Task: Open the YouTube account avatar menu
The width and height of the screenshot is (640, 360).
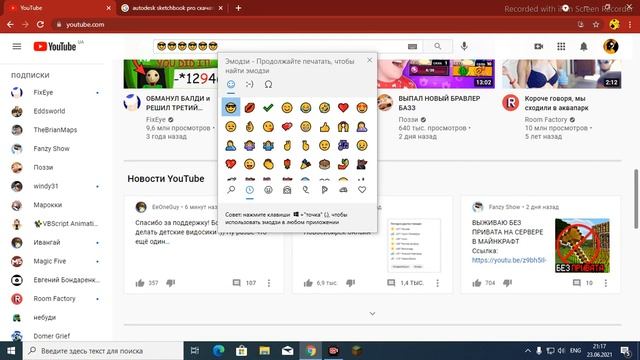Action: click(611, 46)
